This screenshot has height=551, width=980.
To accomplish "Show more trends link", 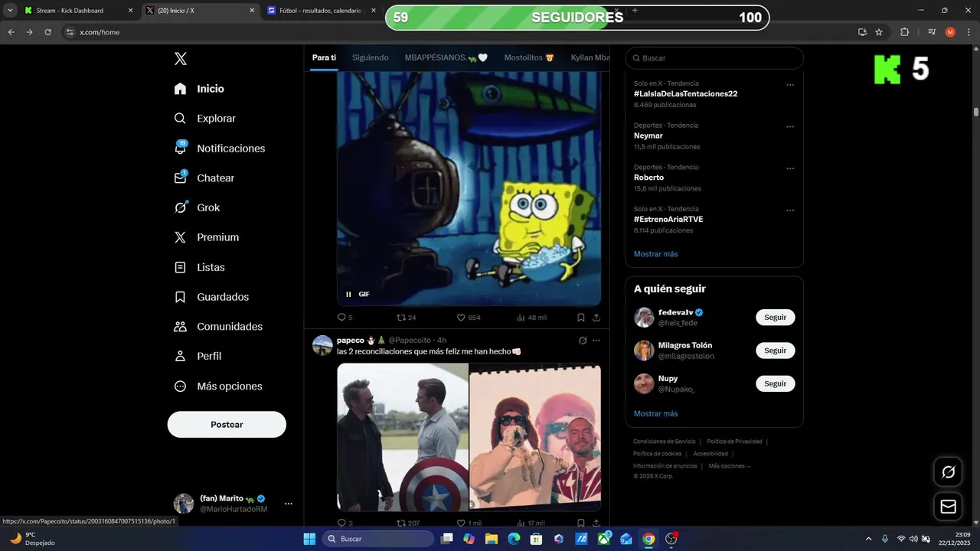I will coord(655,254).
